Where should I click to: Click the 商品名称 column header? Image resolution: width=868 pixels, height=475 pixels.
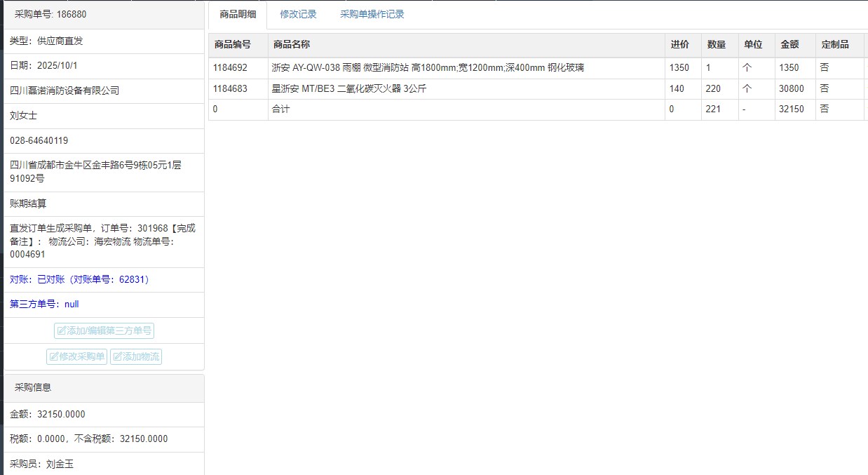point(292,44)
